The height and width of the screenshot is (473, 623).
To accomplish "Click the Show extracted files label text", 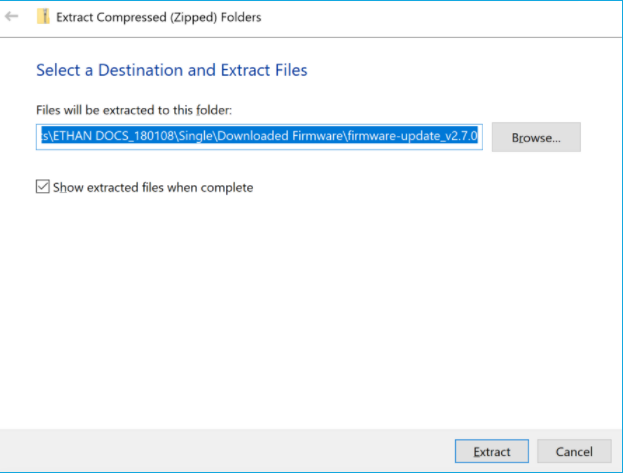I will pos(153,187).
